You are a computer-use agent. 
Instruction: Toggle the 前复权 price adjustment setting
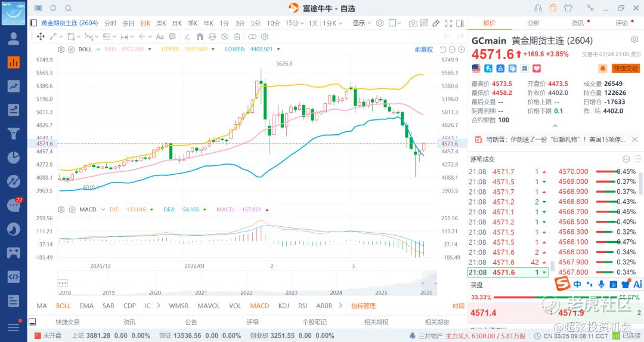424,50
